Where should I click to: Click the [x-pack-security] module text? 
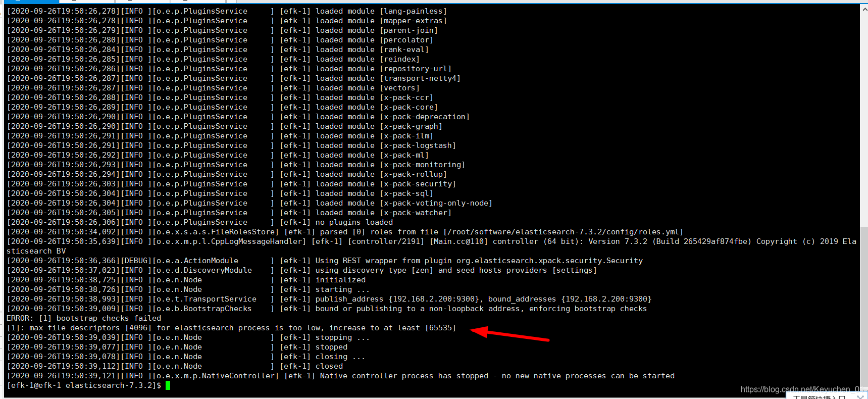click(418, 184)
